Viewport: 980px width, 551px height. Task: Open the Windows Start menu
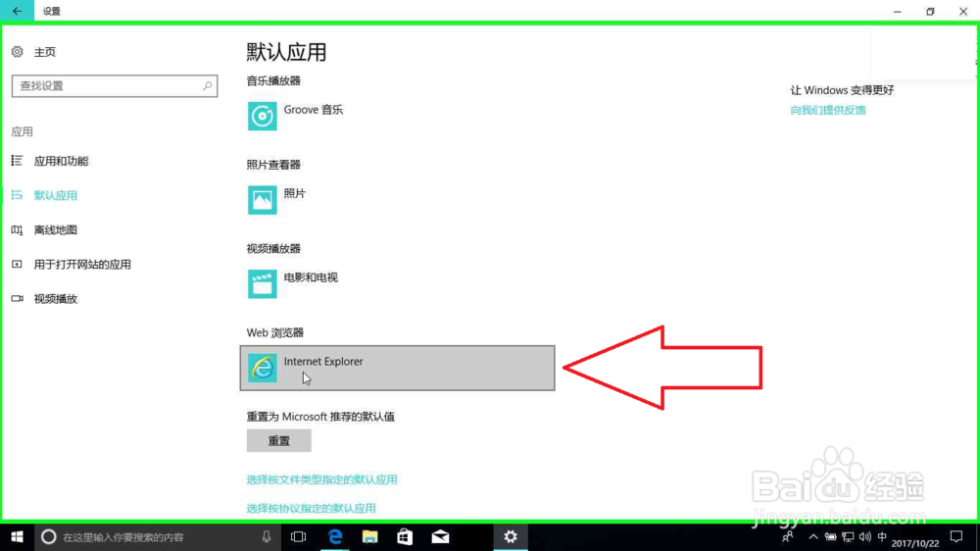[x=17, y=537]
